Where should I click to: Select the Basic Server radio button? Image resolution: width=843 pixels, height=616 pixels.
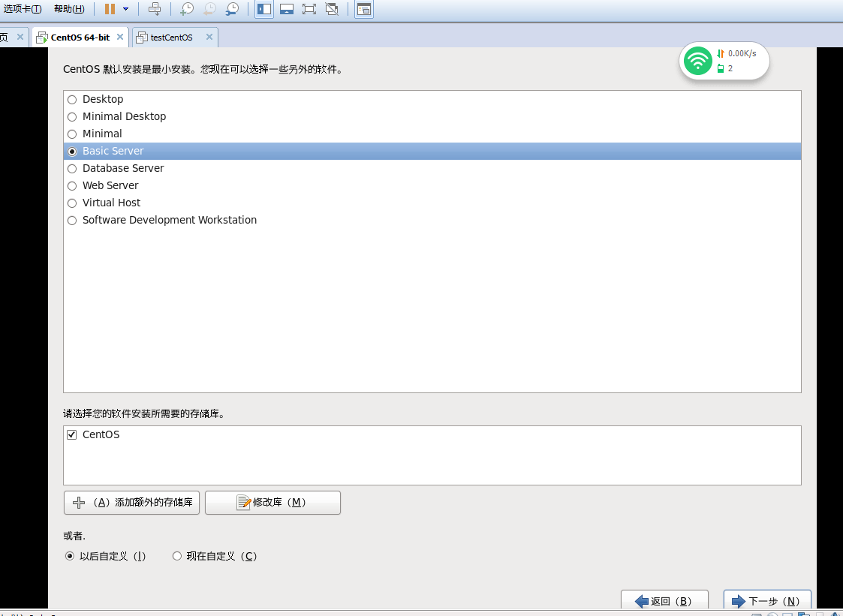coord(72,152)
